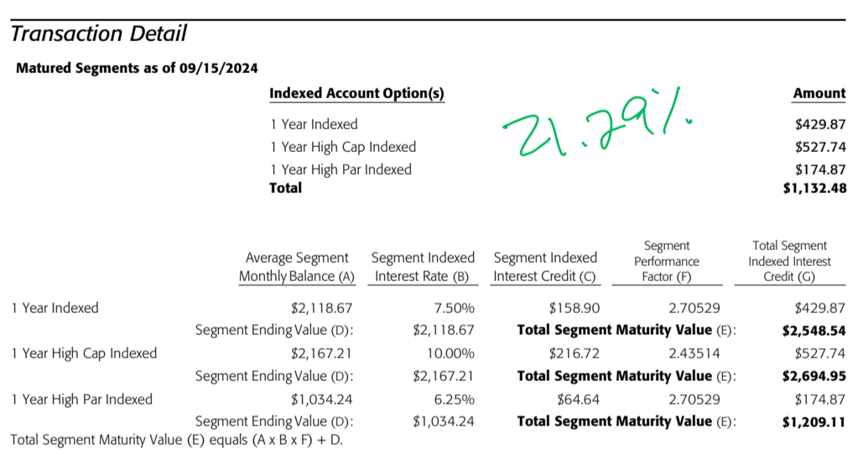The height and width of the screenshot is (459, 868).
Task: Click the Transaction Detail heading
Action: click(98, 34)
